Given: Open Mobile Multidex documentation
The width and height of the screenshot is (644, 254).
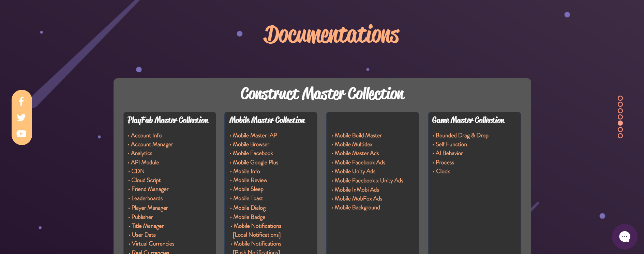Looking at the screenshot, I should [354, 144].
